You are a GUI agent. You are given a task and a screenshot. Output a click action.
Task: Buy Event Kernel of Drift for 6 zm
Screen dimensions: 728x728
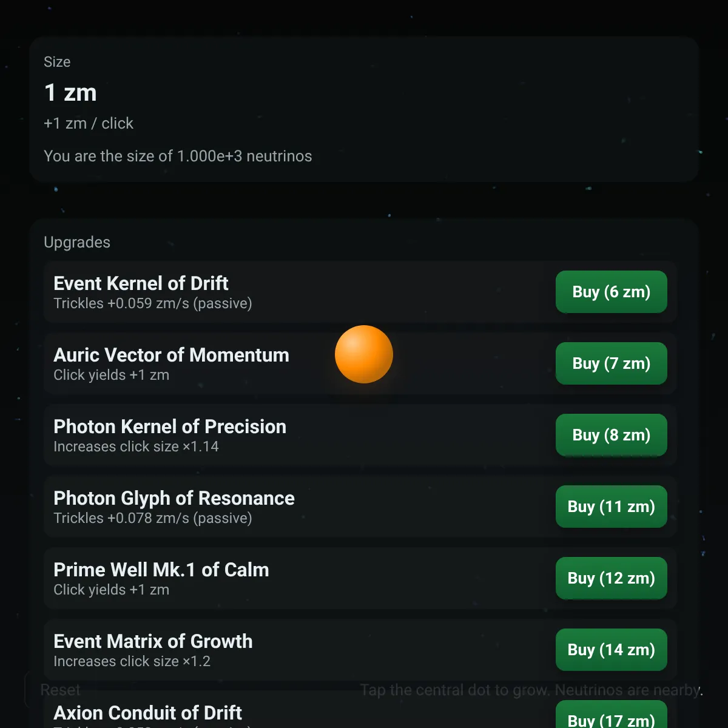click(612, 292)
